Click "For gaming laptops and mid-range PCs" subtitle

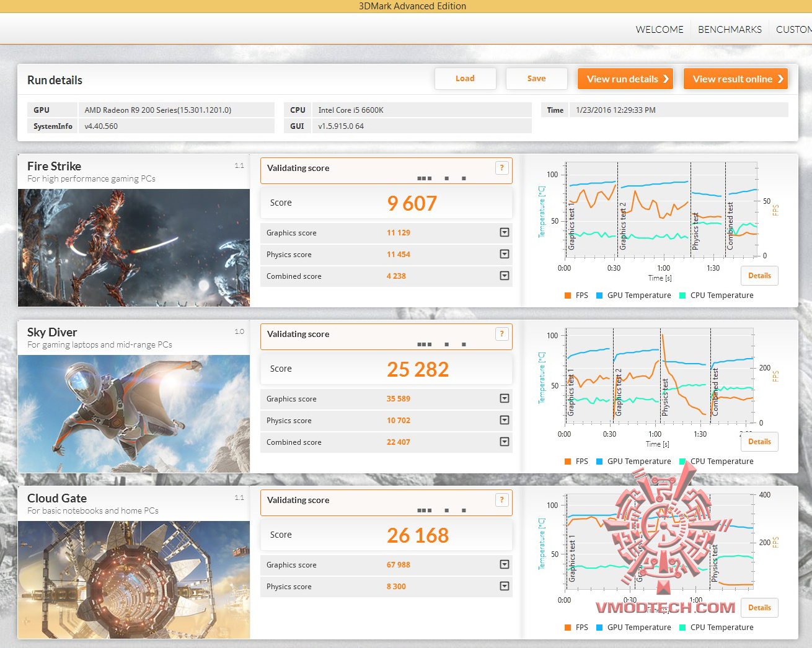point(100,344)
